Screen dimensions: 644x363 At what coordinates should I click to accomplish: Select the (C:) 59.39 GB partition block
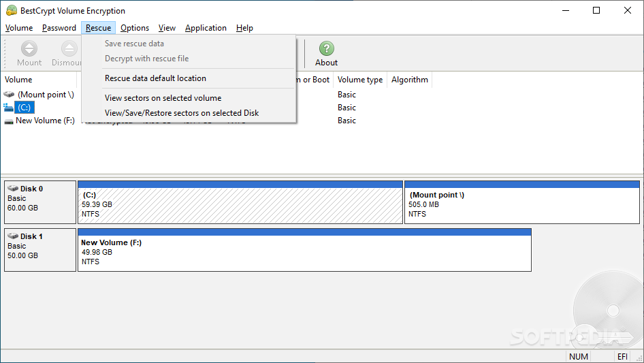tap(240, 202)
